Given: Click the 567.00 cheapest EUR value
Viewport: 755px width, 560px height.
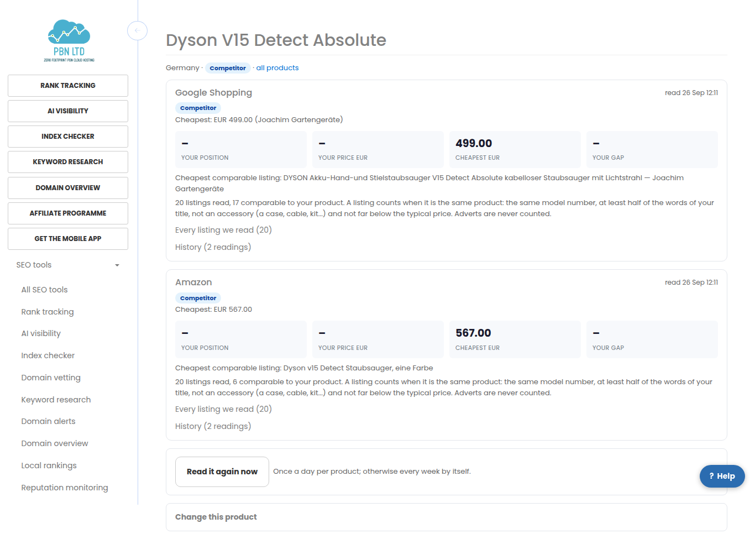Looking at the screenshot, I should coord(473,333).
